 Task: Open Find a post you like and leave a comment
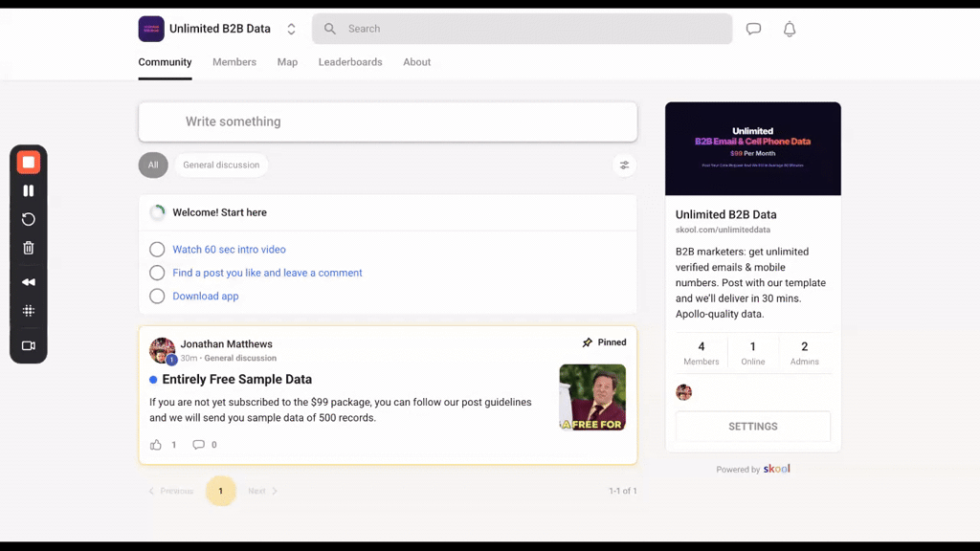coord(267,273)
